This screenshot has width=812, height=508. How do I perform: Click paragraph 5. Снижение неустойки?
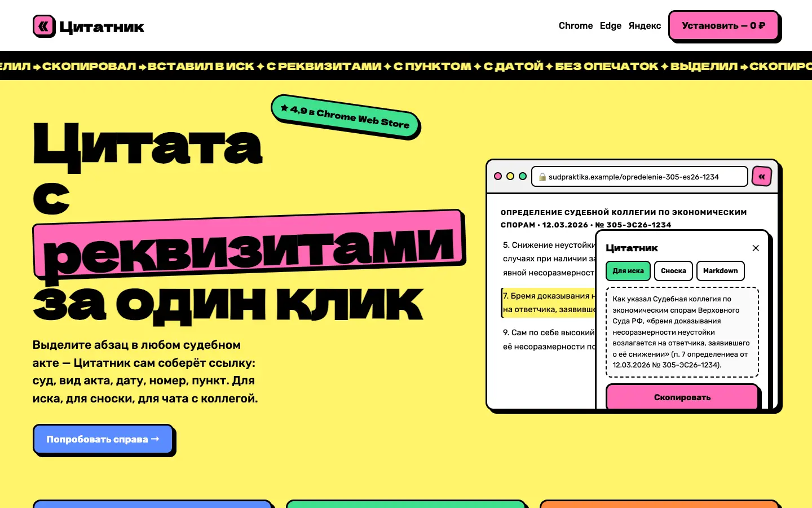[549, 259]
